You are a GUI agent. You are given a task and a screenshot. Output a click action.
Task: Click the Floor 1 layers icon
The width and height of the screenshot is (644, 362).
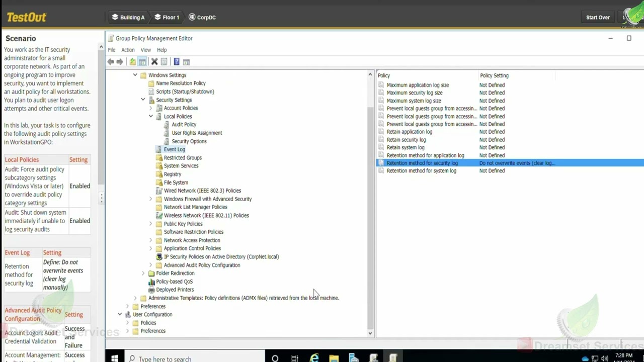pyautogui.click(x=157, y=17)
